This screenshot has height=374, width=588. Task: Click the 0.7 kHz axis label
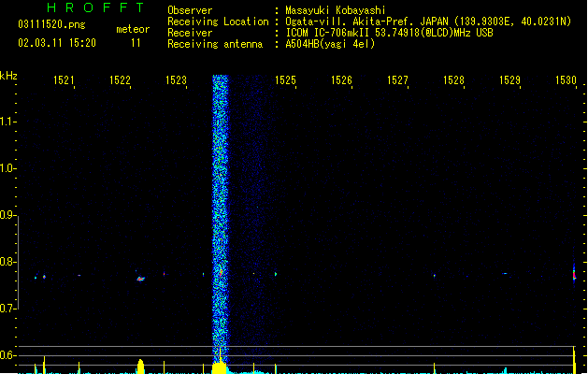[x=7, y=309]
